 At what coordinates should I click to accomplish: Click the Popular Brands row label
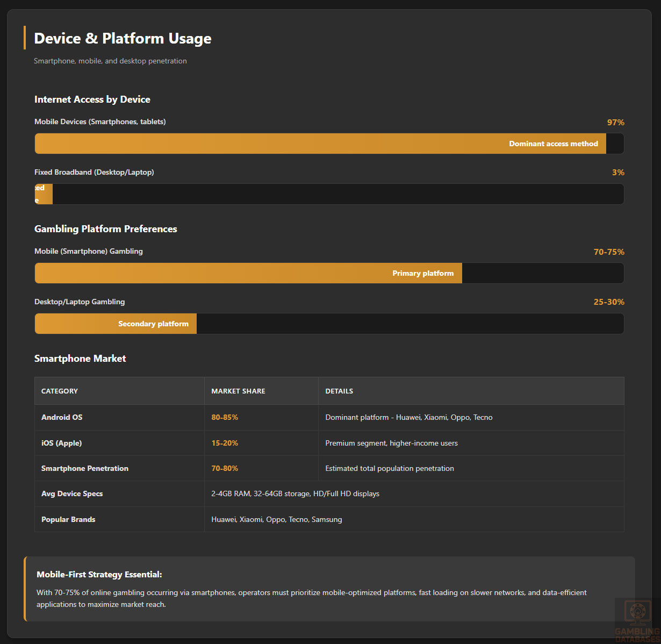coord(68,519)
